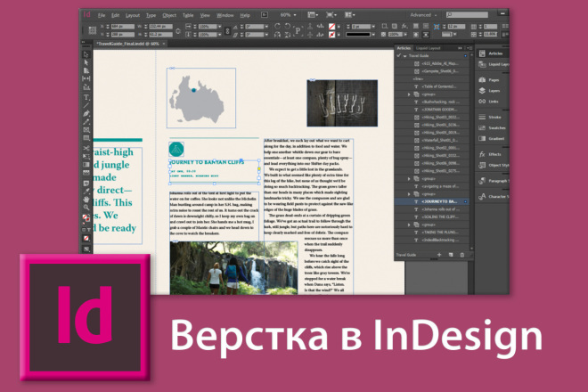Select the Pencil tool
Screen dimensions: 588x392
click(86, 121)
